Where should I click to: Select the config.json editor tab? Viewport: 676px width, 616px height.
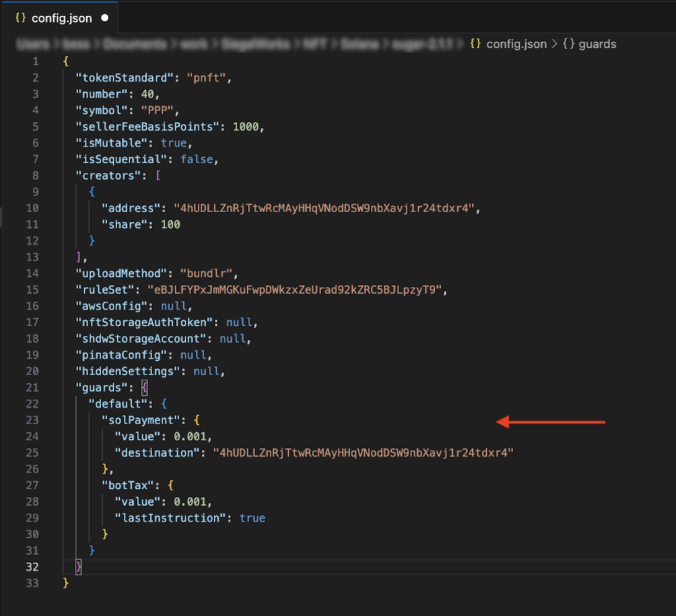(61, 18)
